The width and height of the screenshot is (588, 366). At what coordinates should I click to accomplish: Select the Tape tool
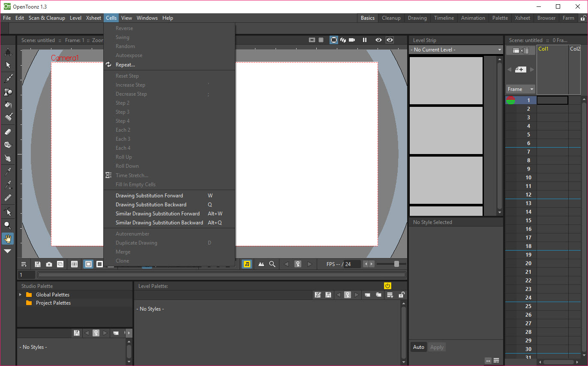[x=8, y=145]
